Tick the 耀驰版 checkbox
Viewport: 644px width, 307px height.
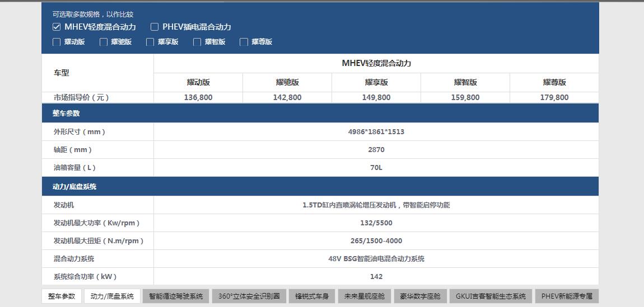click(x=104, y=42)
